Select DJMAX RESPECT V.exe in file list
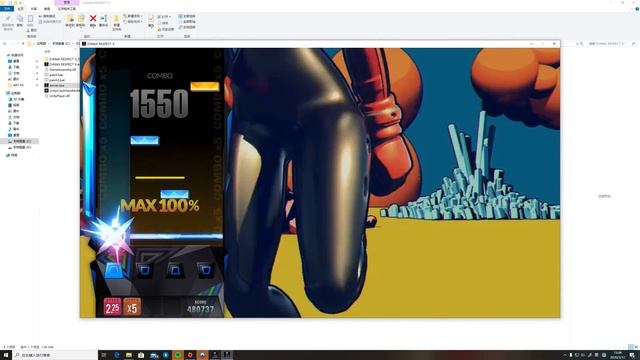The image size is (640, 360). pos(62,64)
